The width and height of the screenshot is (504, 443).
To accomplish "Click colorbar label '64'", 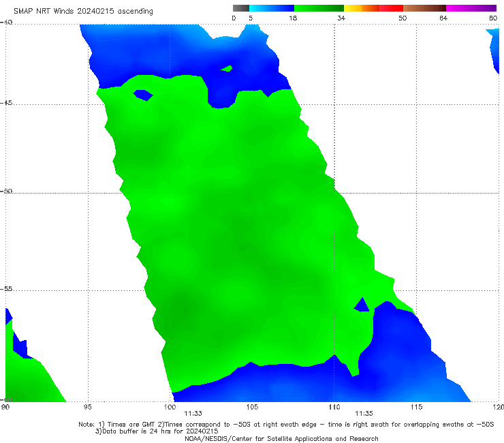I will [x=443, y=18].
